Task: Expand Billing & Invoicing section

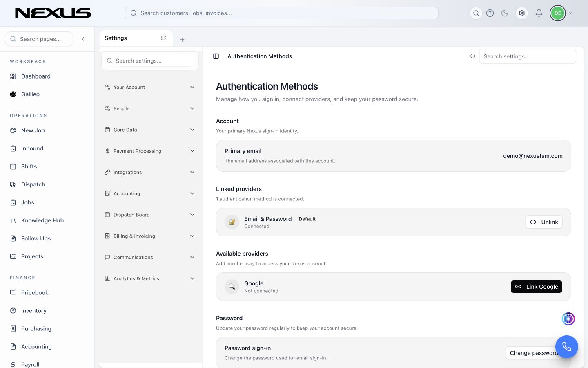Action: click(150, 236)
